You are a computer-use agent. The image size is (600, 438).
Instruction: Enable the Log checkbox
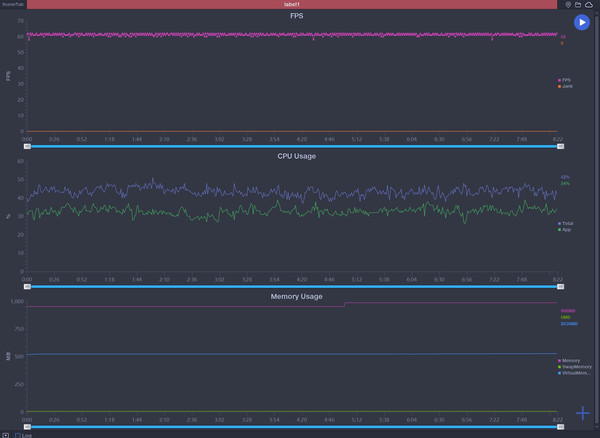point(18,435)
